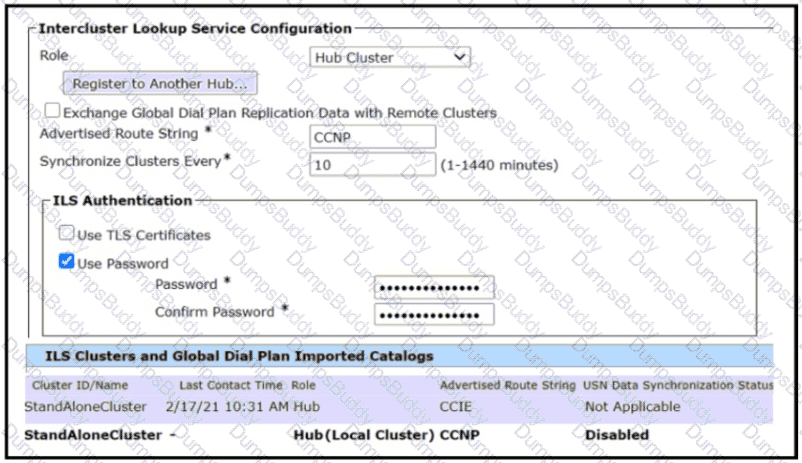Select the StandAloneCluster row with Hub role
Image resolution: width=802 pixels, height=463 pixels.
tap(85, 407)
